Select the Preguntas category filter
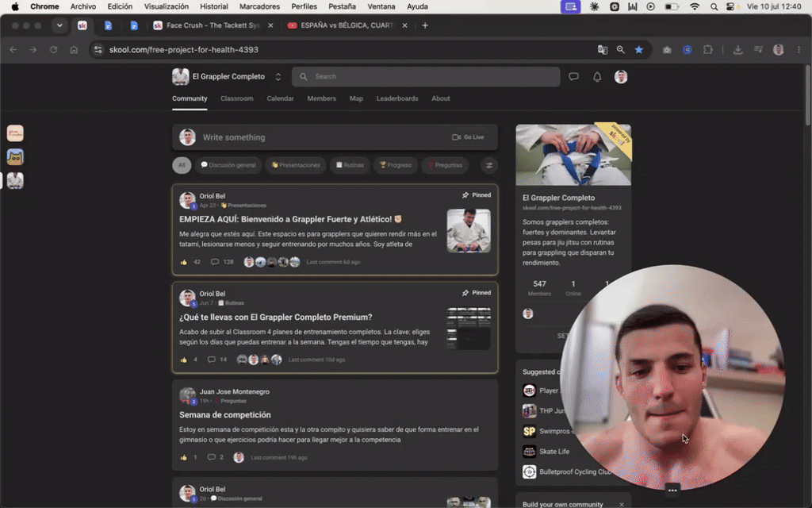The height and width of the screenshot is (508, 812). pos(445,165)
